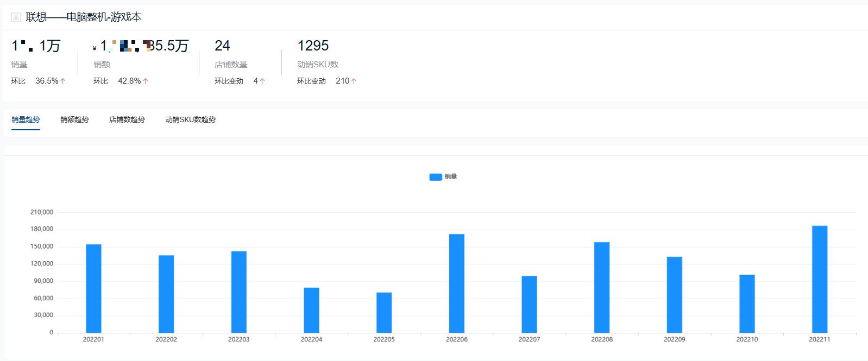Click the 202210 sales bar

point(747,303)
